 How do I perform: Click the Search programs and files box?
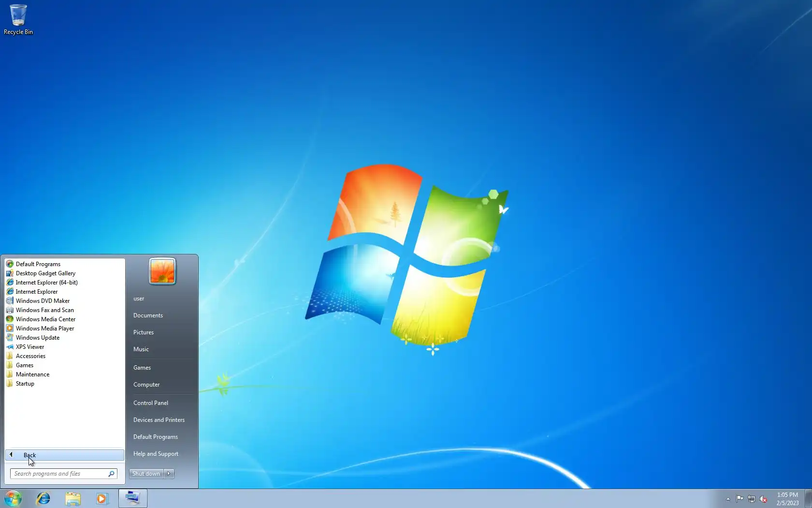[63, 474]
